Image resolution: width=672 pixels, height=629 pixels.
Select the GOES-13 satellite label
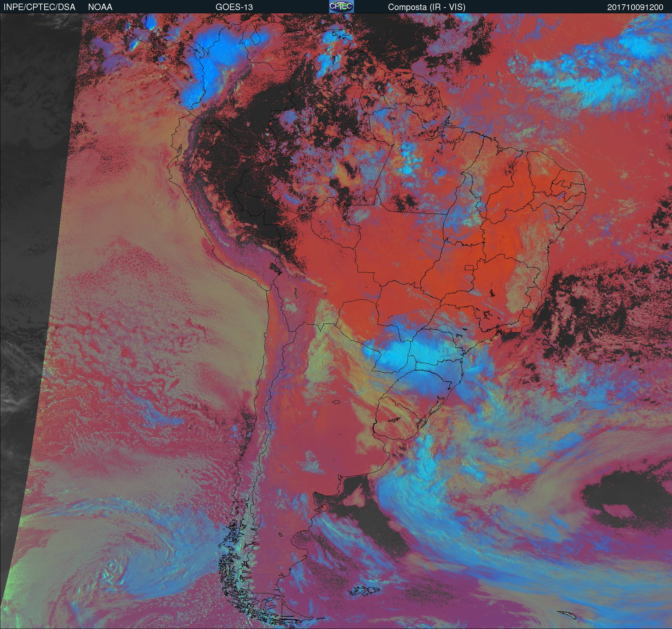click(x=234, y=7)
